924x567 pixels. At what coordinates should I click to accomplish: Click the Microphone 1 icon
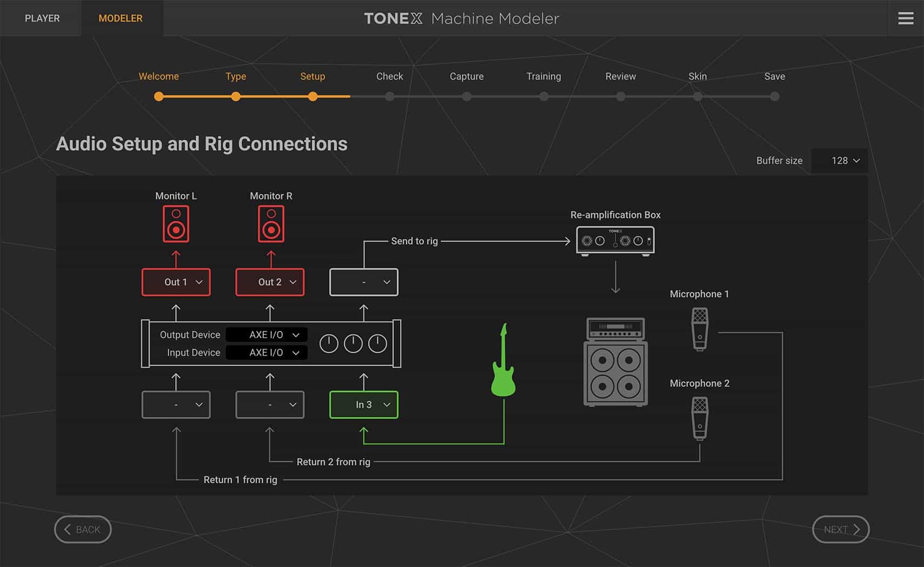click(700, 329)
